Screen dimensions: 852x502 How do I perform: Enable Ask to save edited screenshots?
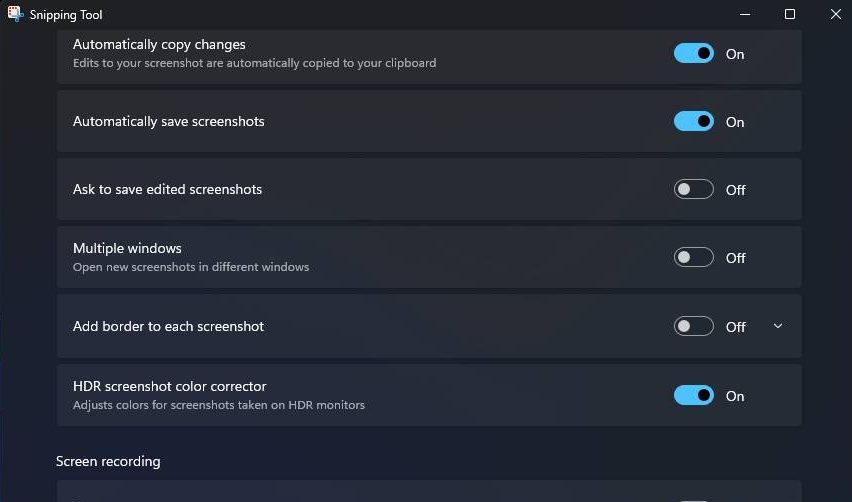(694, 190)
